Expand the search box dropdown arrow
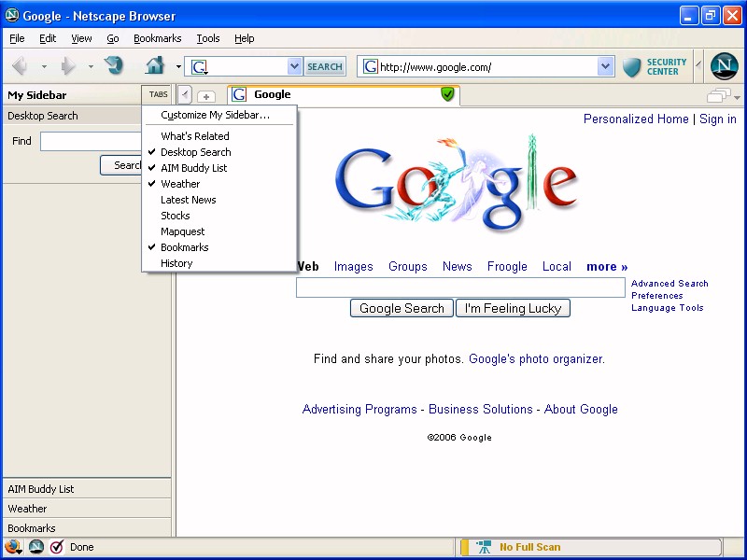The height and width of the screenshot is (560, 747). (294, 66)
